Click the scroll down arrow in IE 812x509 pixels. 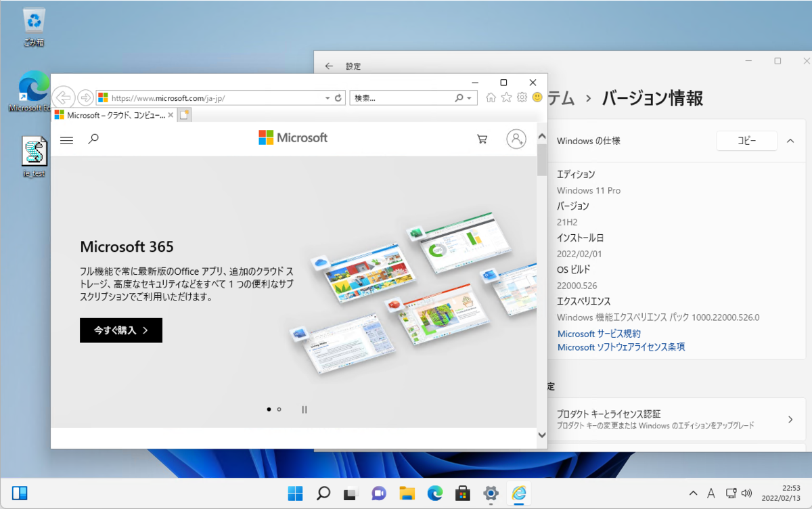tap(541, 435)
